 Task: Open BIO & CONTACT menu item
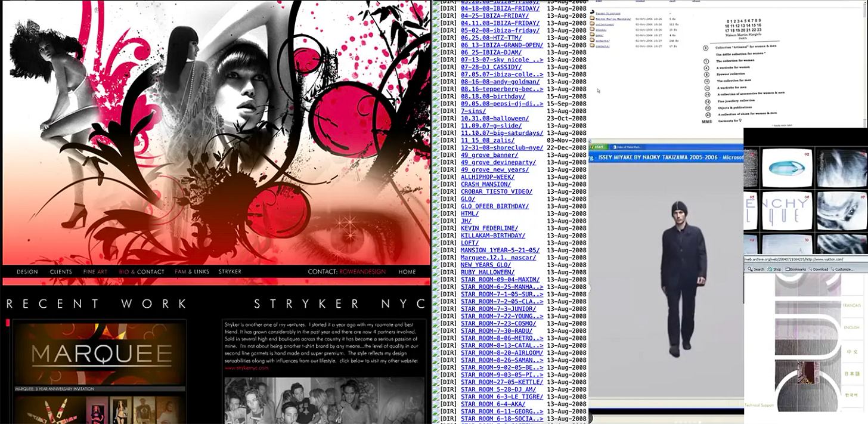pyautogui.click(x=141, y=272)
